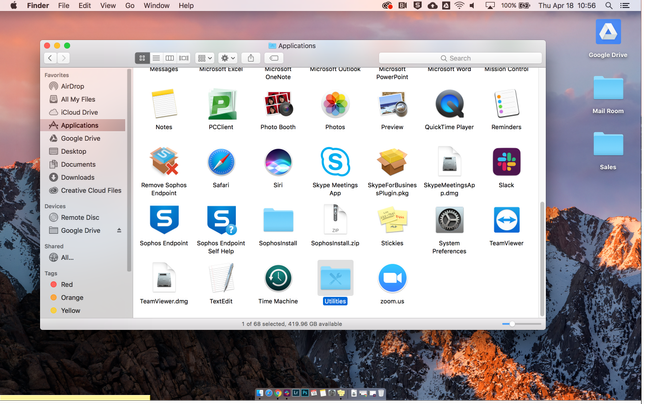Open the item arrangement dropdown

[205, 58]
